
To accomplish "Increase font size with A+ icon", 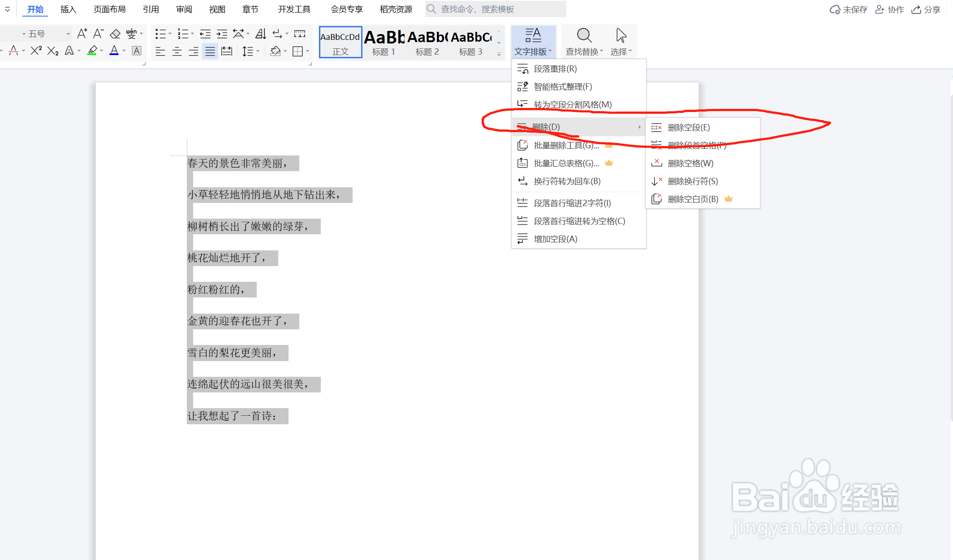I will point(82,34).
